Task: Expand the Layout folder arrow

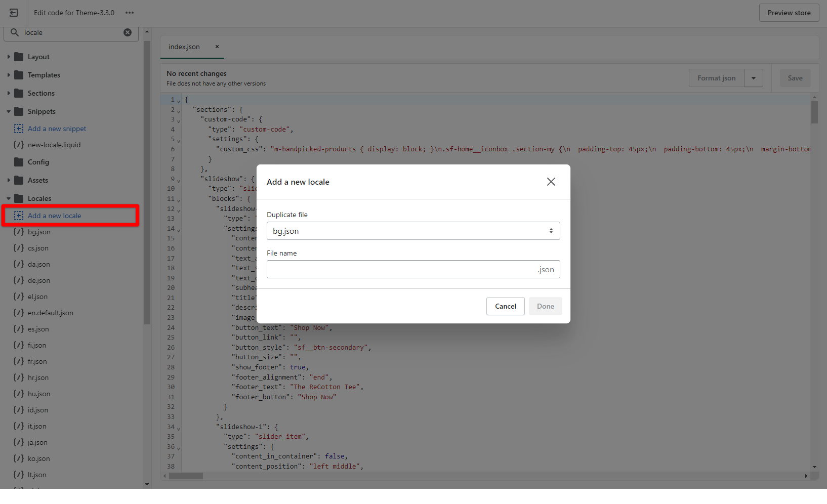Action: pyautogui.click(x=9, y=57)
